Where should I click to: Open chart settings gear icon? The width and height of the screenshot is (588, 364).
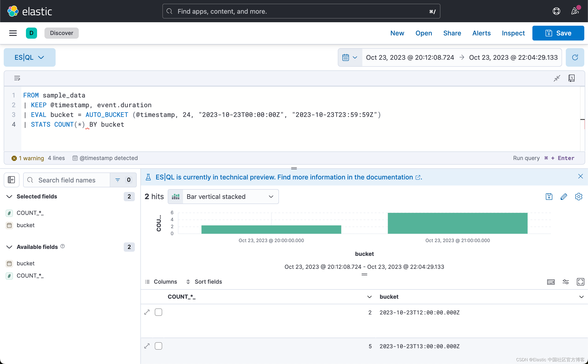[x=578, y=197]
